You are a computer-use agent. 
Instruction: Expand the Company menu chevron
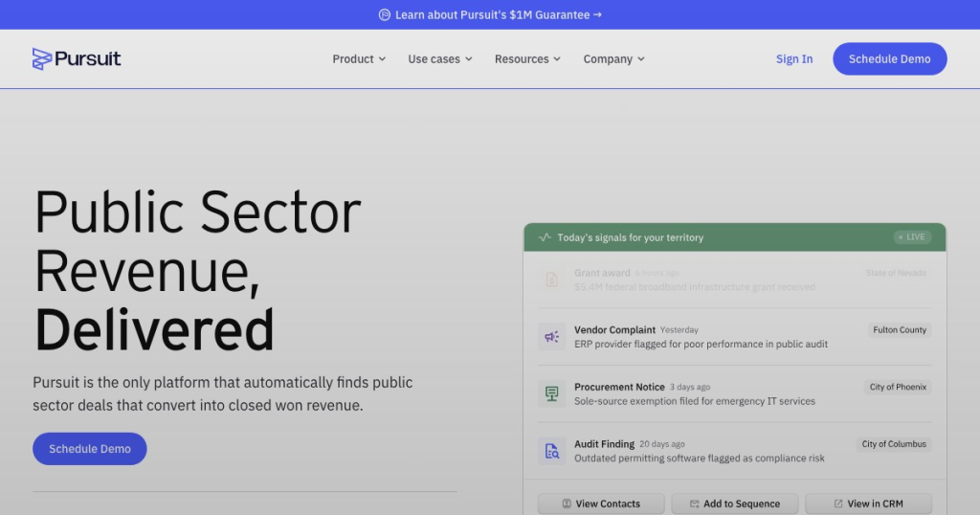pos(640,59)
